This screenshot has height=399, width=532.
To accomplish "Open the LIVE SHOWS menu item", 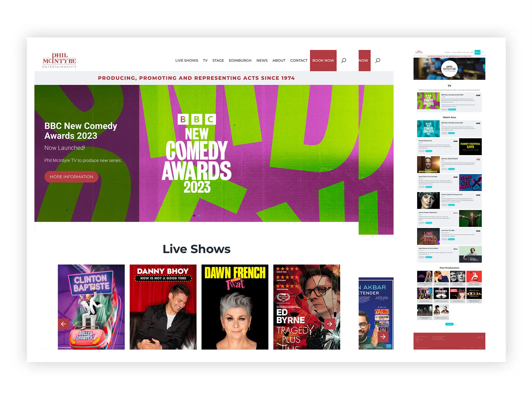I will point(187,60).
